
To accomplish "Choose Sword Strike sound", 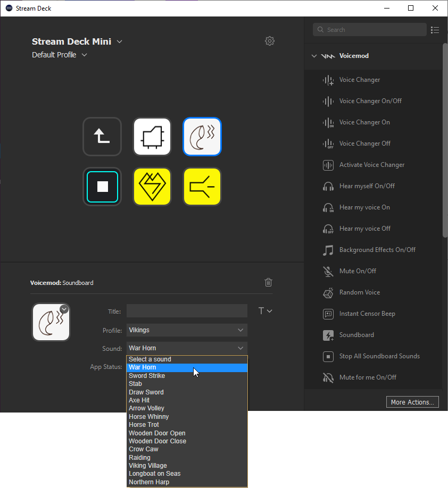I will point(187,376).
